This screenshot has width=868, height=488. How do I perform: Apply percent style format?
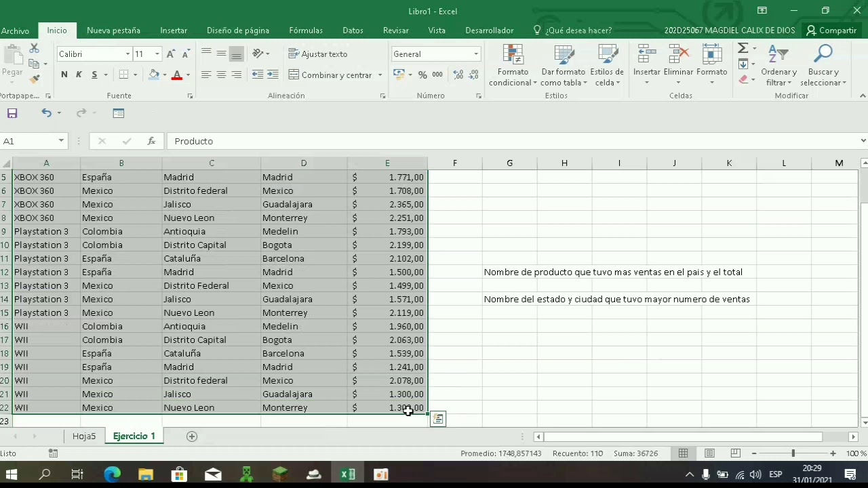[x=422, y=75]
